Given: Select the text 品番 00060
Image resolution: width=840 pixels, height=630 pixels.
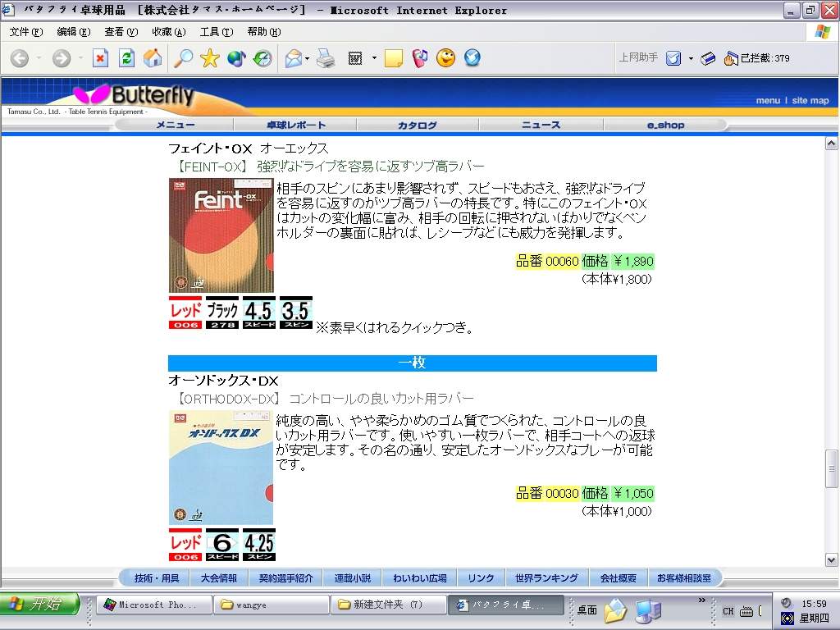Looking at the screenshot, I should (x=547, y=261).
